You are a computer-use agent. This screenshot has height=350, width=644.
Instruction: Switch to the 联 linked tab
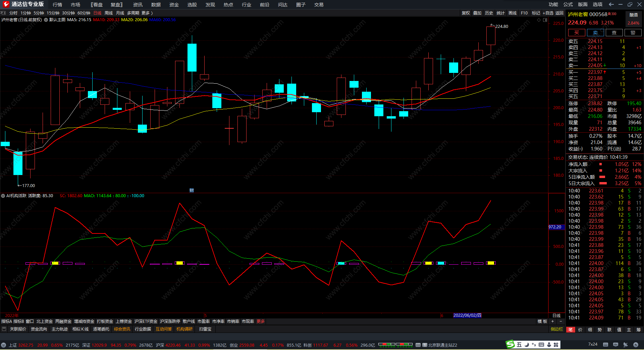[x=609, y=330]
